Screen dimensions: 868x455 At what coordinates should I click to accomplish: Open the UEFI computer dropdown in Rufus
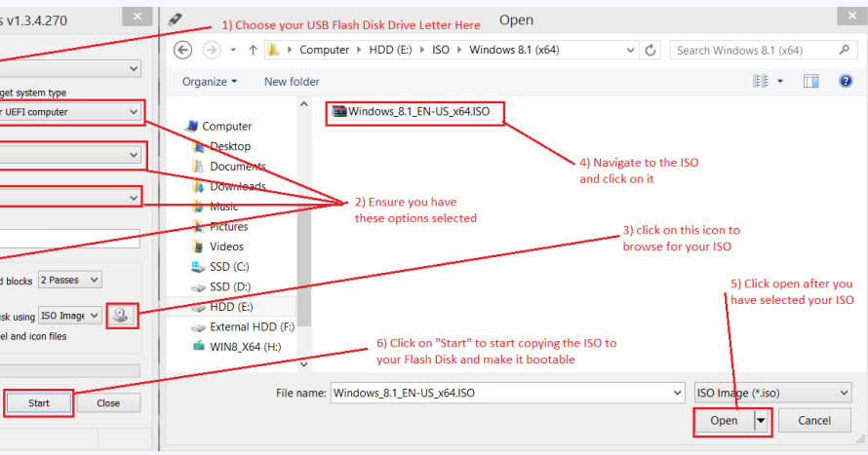click(69, 112)
